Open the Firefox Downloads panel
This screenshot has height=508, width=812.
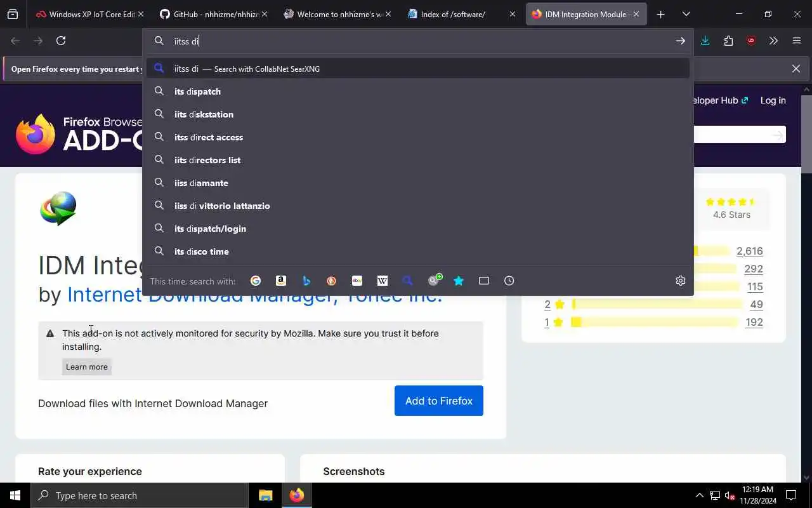(x=705, y=41)
